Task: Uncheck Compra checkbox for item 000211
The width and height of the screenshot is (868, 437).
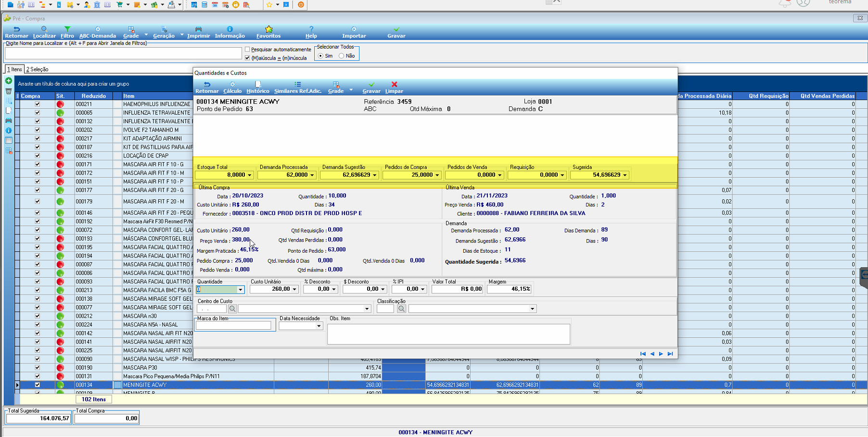Action: click(x=37, y=104)
